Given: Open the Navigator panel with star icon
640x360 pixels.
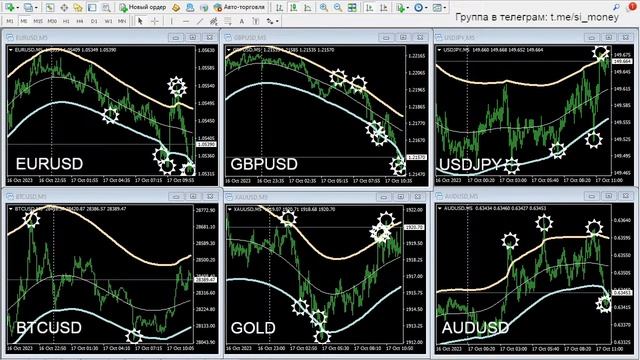Looking at the screenshot, I should (x=78, y=7).
